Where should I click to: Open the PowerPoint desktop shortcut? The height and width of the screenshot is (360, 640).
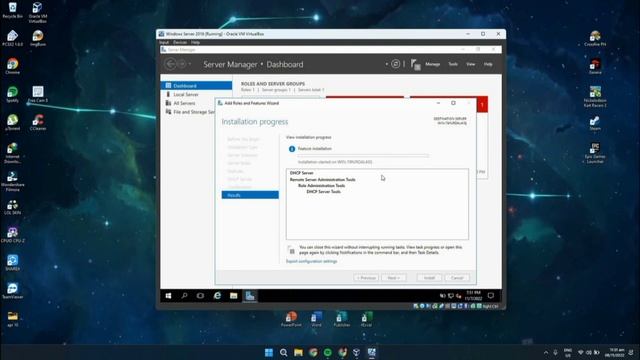[x=291, y=319]
